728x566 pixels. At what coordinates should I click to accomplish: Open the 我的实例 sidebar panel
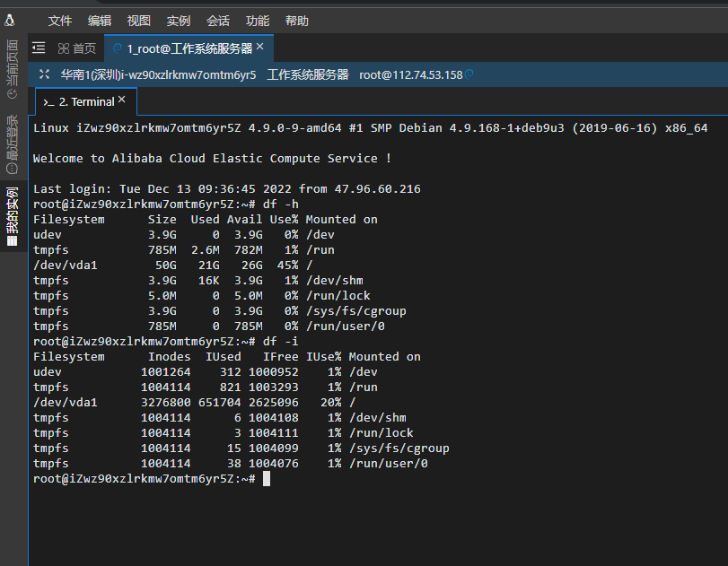coord(12,216)
